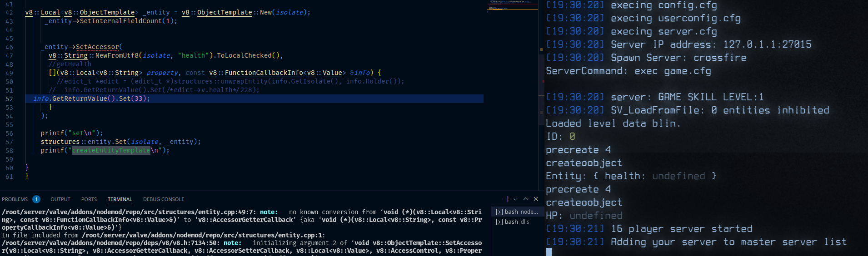
Task: Close the bottom panel
Action: (536, 199)
